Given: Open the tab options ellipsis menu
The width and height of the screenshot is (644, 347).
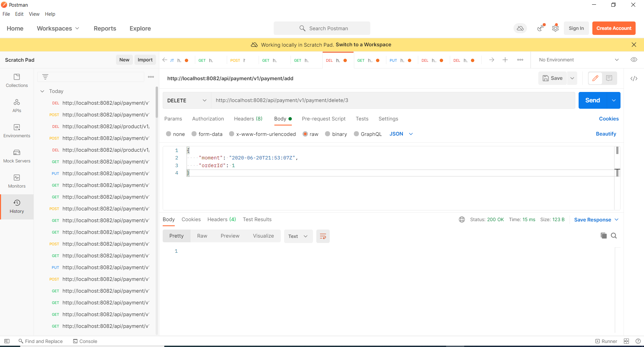Looking at the screenshot, I should [520, 60].
